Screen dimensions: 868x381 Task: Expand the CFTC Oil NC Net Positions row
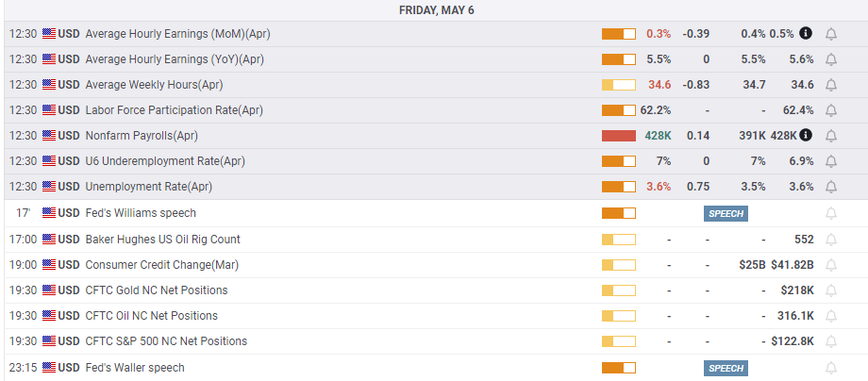point(151,316)
